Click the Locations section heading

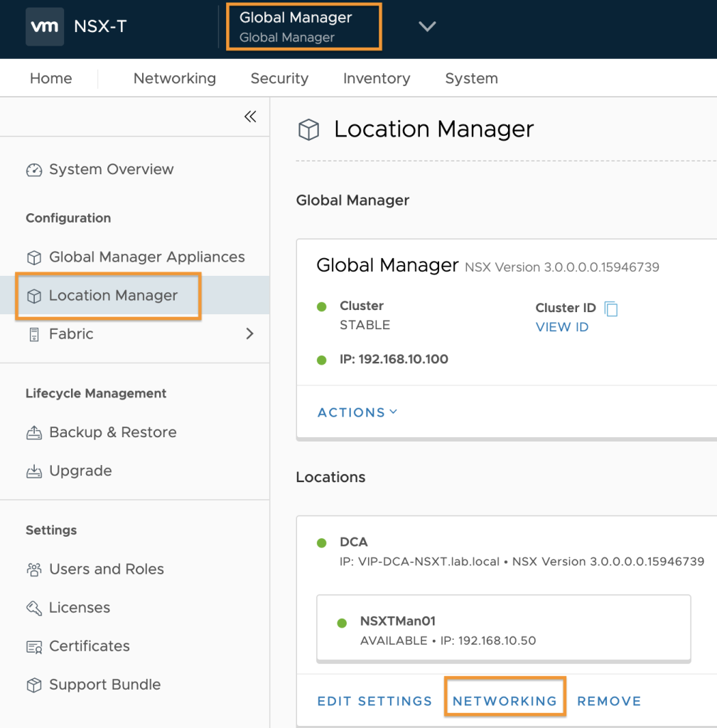click(x=331, y=477)
